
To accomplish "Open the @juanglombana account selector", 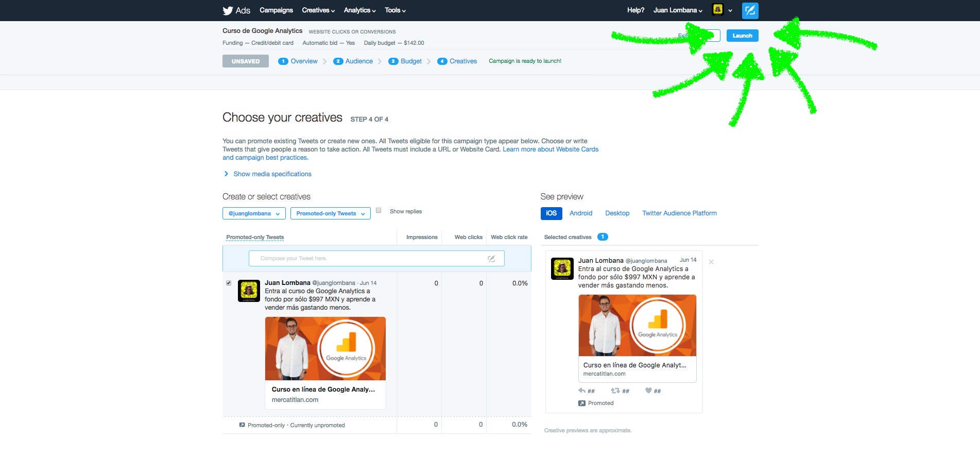I will [254, 213].
